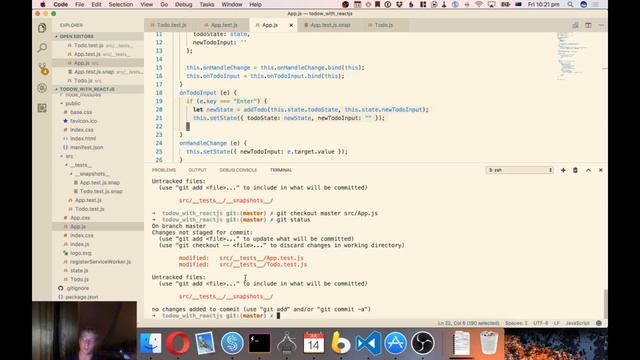Select the 3: zsh terminal dropdown
This screenshot has width=640, height=360.
[x=520, y=170]
